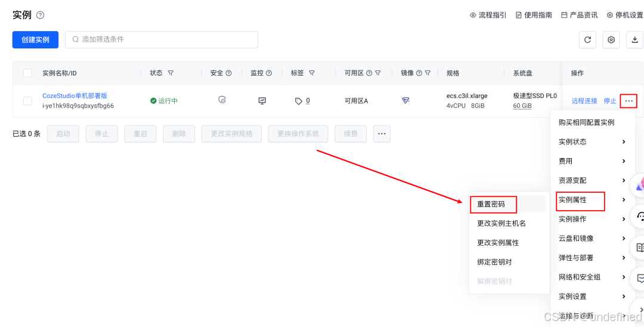Screen dimensions: 644x327
Task: Click 更改实例规格 batch button
Action: click(x=231, y=134)
